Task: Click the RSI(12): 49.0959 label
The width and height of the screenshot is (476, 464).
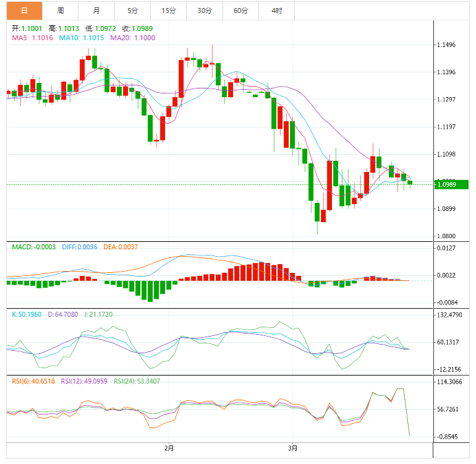Action: (84, 381)
